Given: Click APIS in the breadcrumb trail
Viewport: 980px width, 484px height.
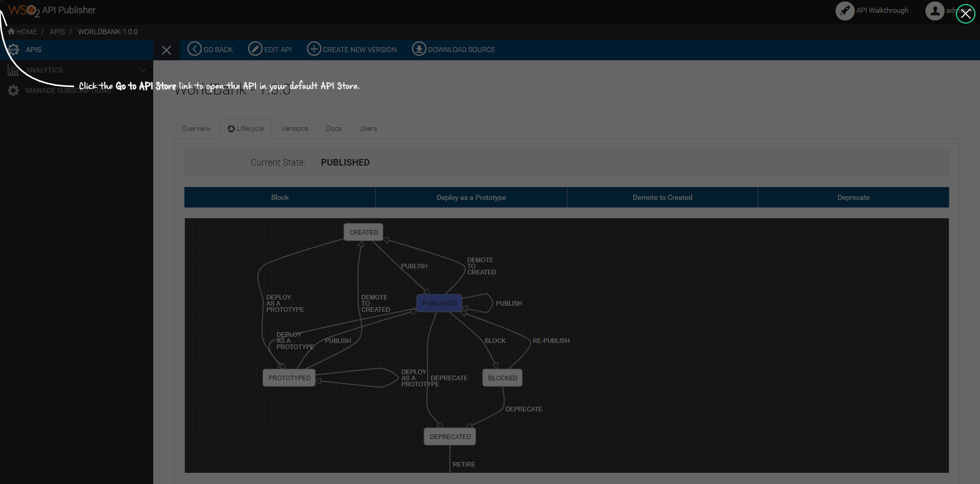Looking at the screenshot, I should (57, 31).
